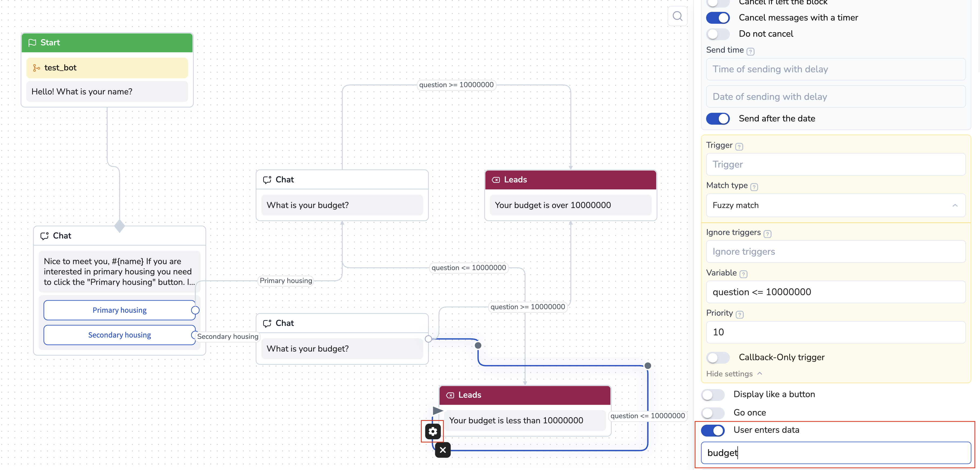Click the canvas search magnifier icon
The height and width of the screenshot is (470, 980).
pos(677,16)
